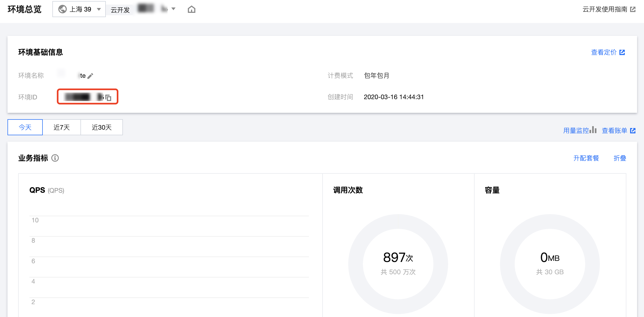
Task: Click the 环境基础信息 section heading
Action: [41, 52]
